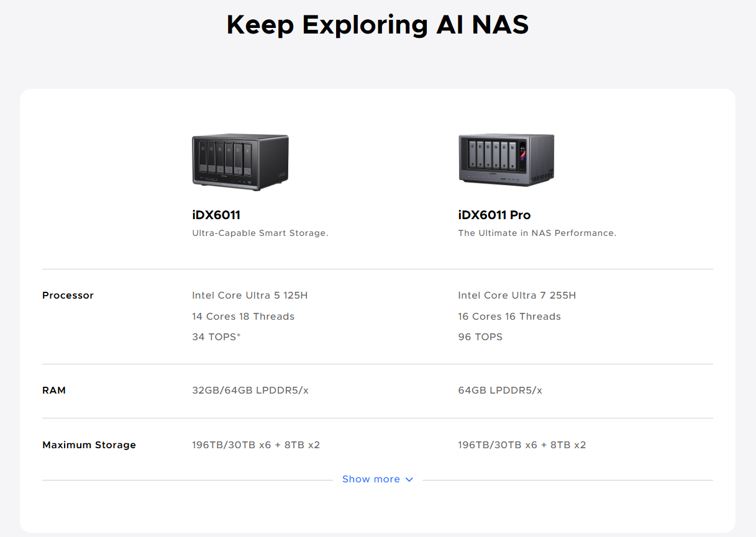Click the iDX6011 Pro product image
Viewport: 756px width, 537px height.
click(x=506, y=160)
